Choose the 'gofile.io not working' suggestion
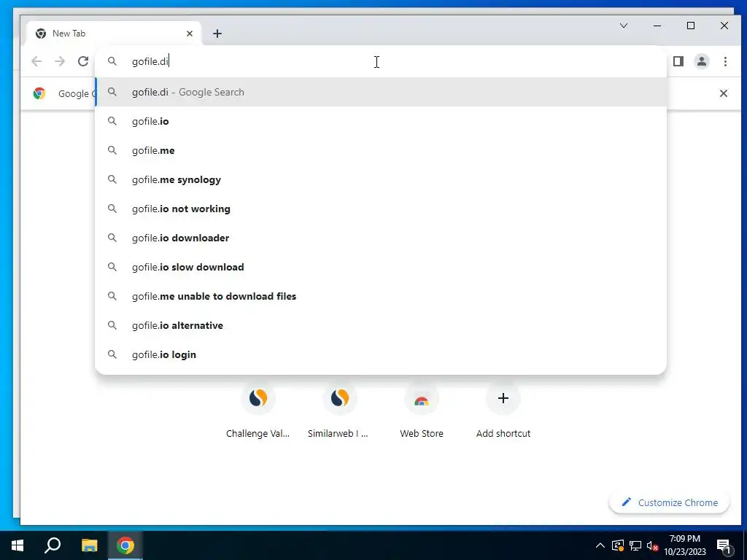 coord(381,209)
